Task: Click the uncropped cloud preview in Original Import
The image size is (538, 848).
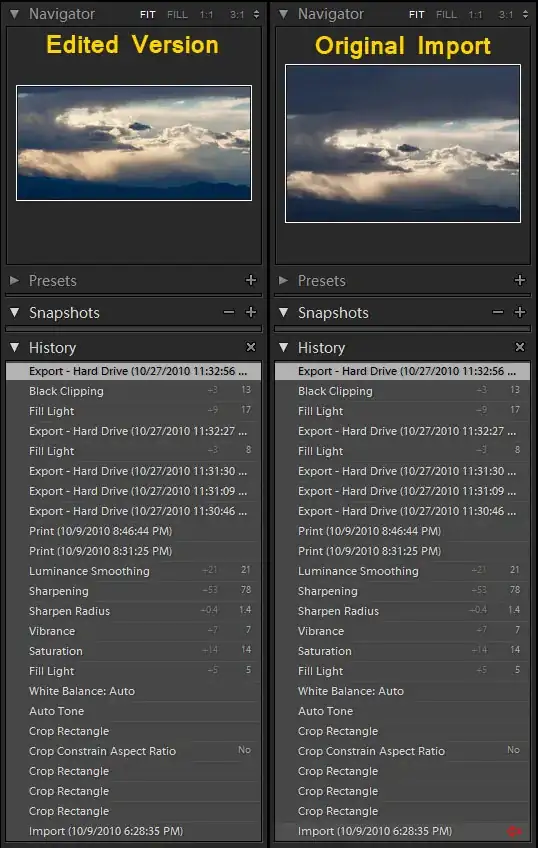Action: click(x=403, y=143)
